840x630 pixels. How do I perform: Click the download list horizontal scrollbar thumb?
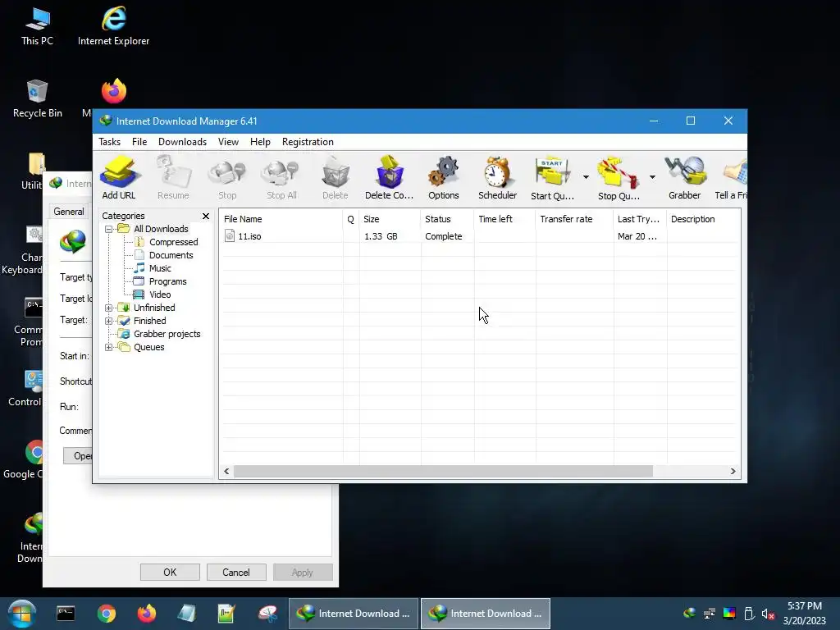point(443,472)
